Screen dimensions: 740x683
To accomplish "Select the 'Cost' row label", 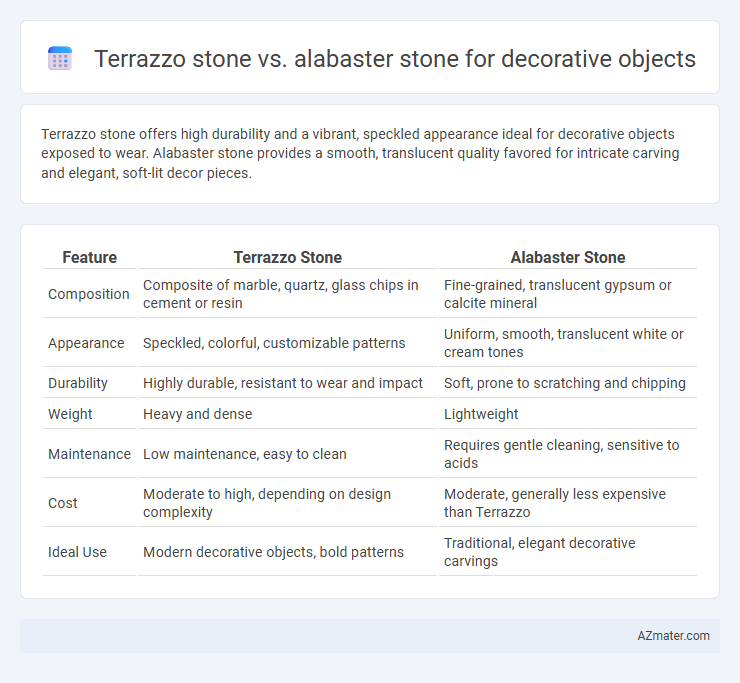I will pyautogui.click(x=63, y=503).
